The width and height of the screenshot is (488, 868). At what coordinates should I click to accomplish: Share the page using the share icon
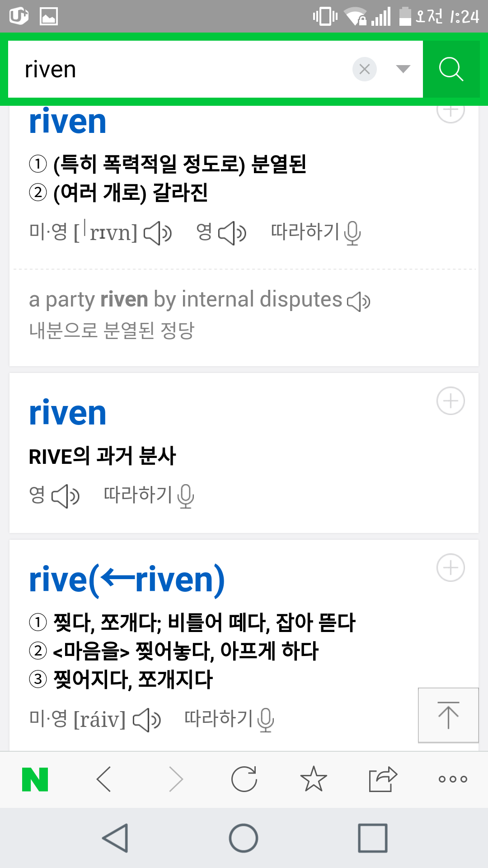[x=383, y=779]
